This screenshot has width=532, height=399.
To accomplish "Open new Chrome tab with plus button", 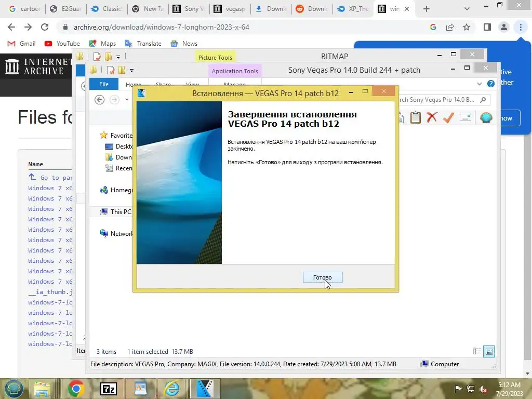I will 427,9.
